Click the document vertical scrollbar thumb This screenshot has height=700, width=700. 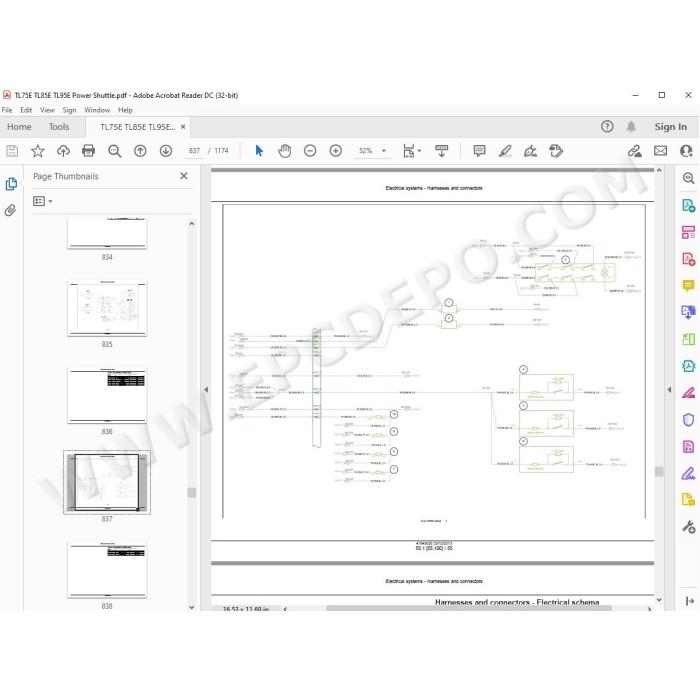(659, 472)
